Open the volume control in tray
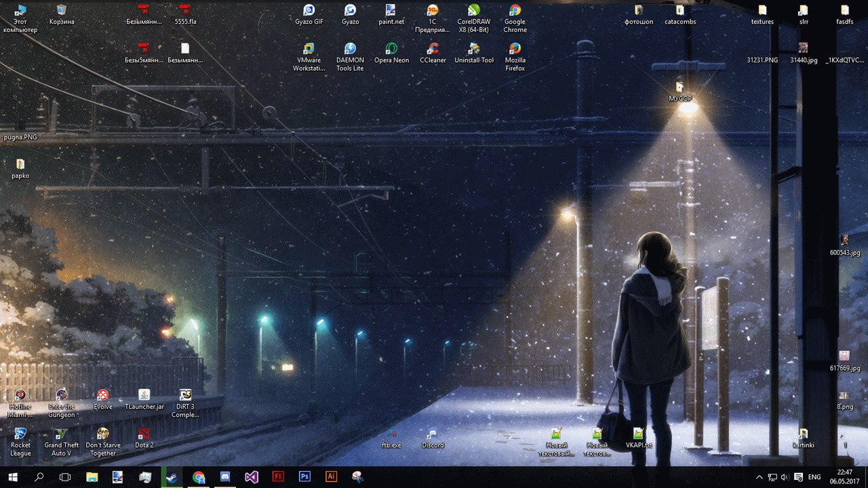The width and height of the screenshot is (868, 488). tap(785, 477)
